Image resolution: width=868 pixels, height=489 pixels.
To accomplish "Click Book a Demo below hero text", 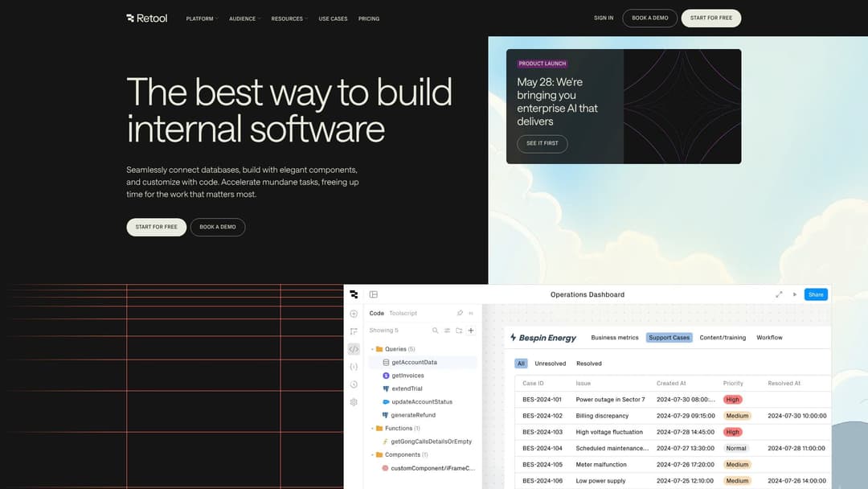I will (218, 227).
